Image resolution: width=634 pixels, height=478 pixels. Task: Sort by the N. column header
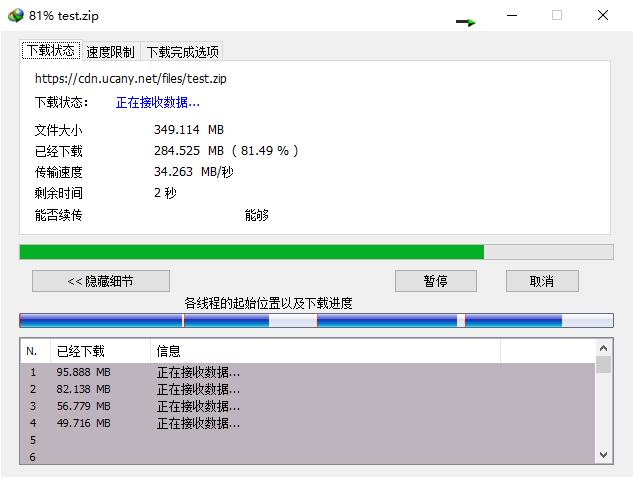click(34, 351)
